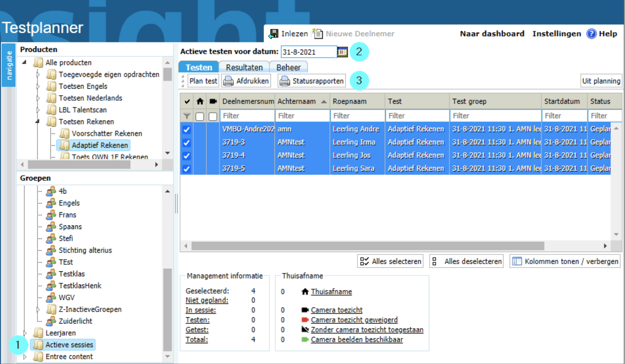This screenshot has width=625, height=364.
Task: Collapse the Alle producten tree node
Action: tap(24, 62)
